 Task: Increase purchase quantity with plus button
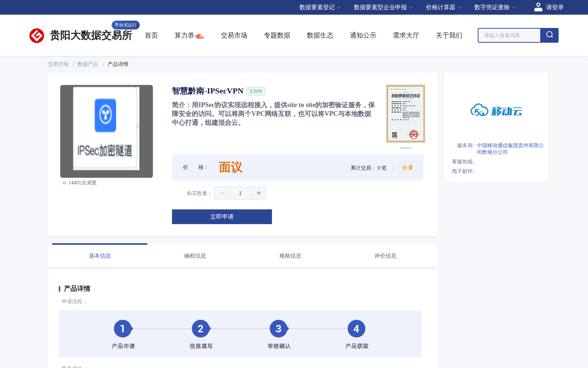(259, 193)
